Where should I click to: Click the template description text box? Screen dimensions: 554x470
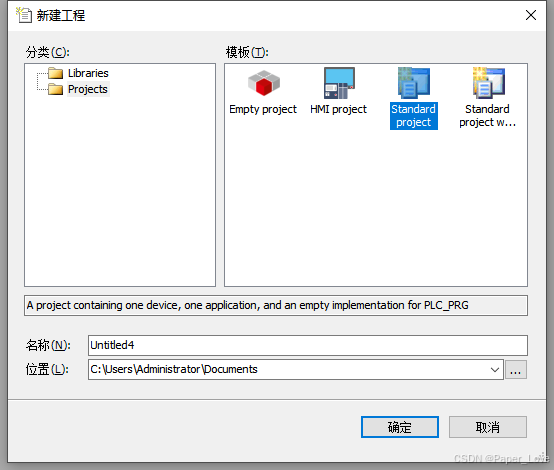276,305
